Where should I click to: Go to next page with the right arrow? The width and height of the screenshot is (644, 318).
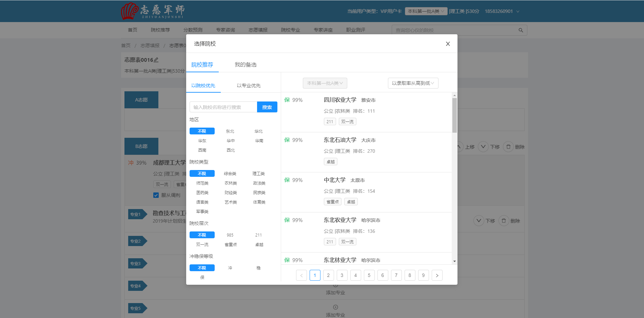pyautogui.click(x=437, y=275)
